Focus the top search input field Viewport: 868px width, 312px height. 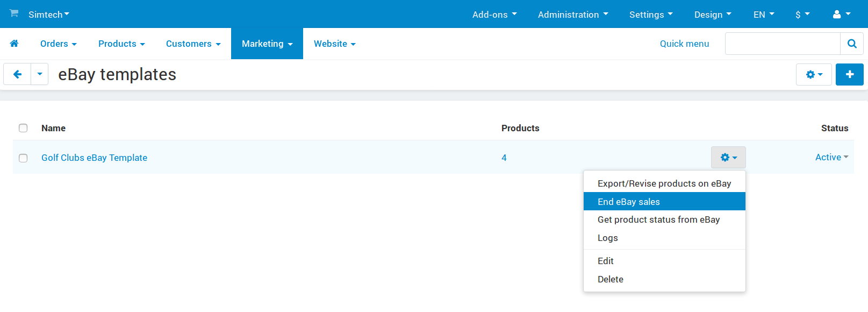coord(783,44)
